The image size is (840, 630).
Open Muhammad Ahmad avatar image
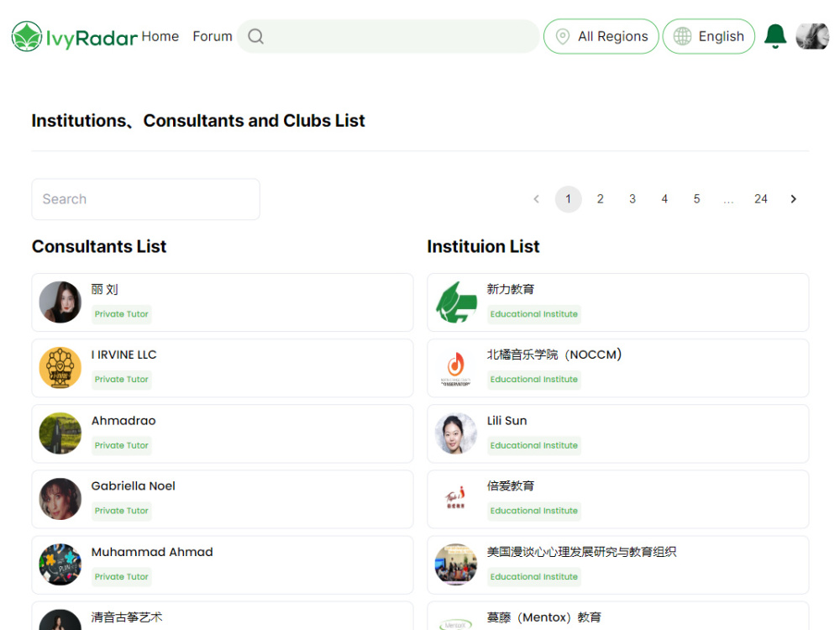pyautogui.click(x=60, y=564)
